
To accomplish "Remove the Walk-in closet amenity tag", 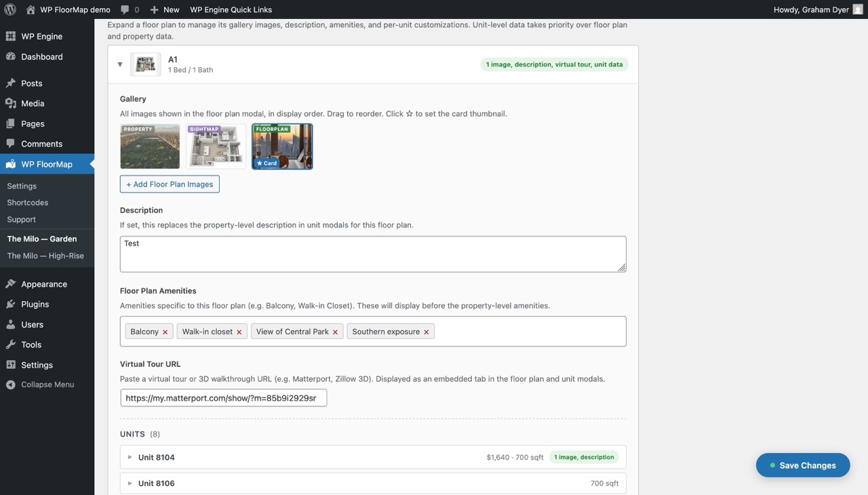I will (239, 332).
